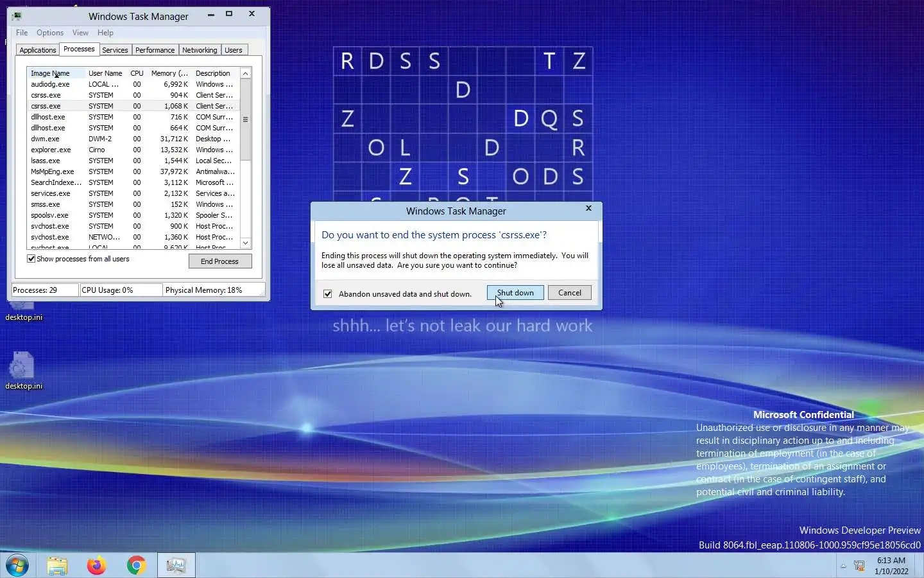Click the process list scrollbar thumb
The width and height of the screenshot is (924, 578).
pyautogui.click(x=245, y=119)
